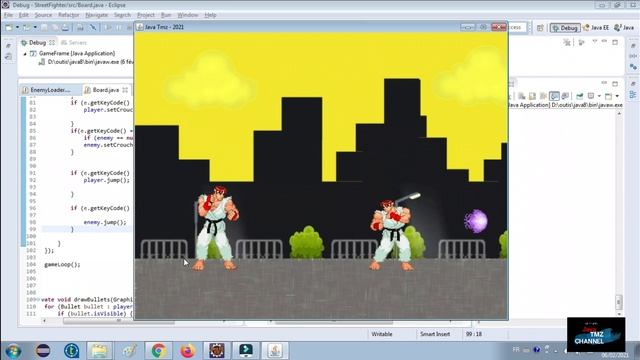The width and height of the screenshot is (640, 360).
Task: Click the Quick Access field
Action: pyautogui.click(x=516, y=27)
